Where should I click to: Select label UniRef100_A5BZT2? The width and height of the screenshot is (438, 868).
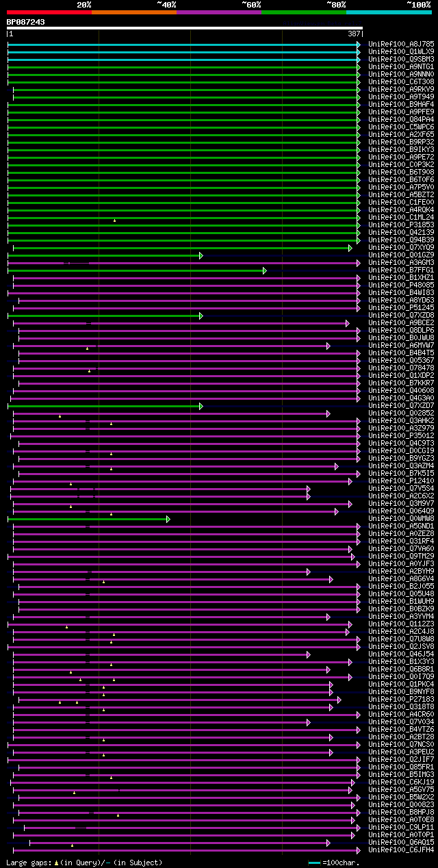click(x=401, y=194)
